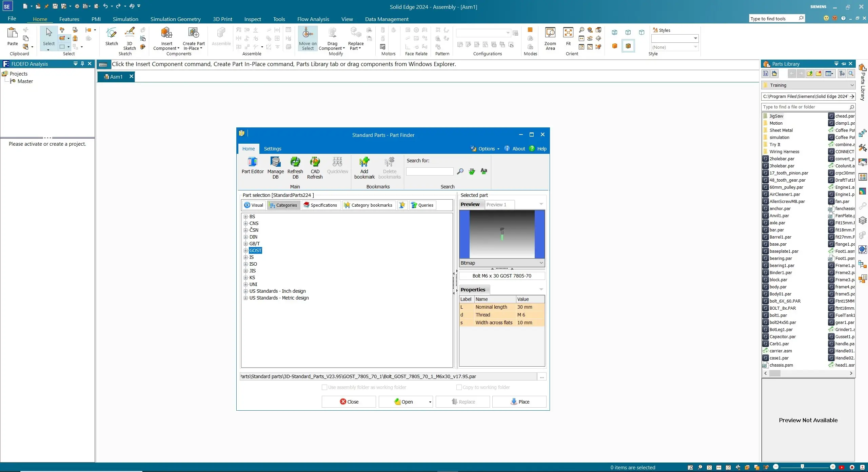Activate Move on Select
This screenshot has width=868, height=472.
pyautogui.click(x=308, y=39)
